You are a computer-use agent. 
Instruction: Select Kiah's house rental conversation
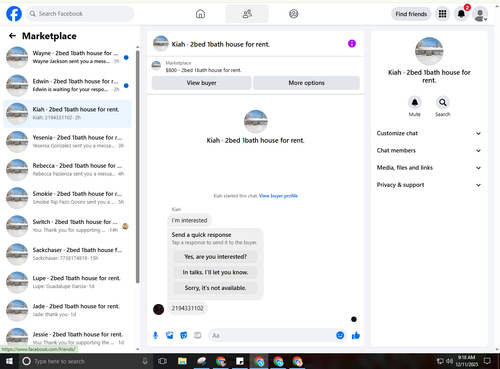point(67,114)
